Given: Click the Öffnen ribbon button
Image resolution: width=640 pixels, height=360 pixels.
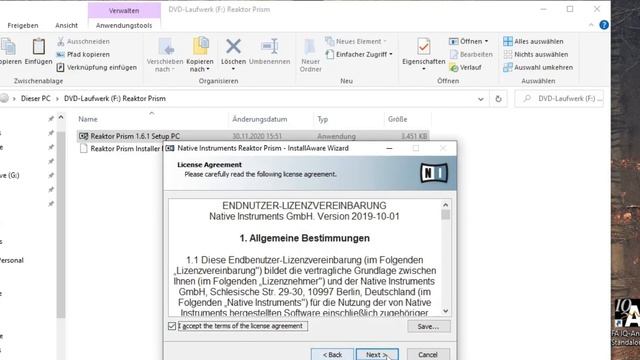Looking at the screenshot, I should (x=468, y=41).
